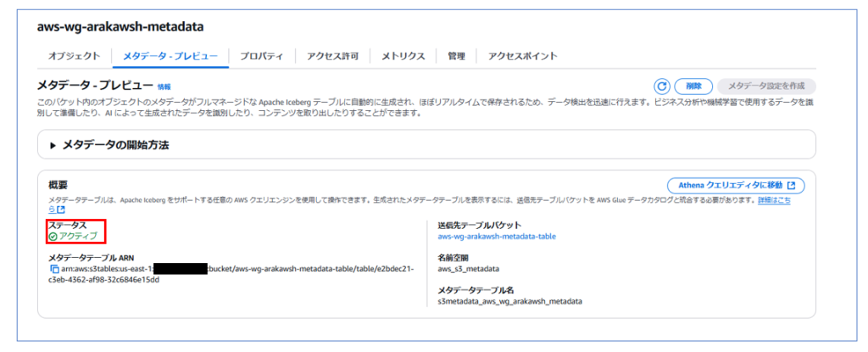
Task: Open Athena クエリエディタに移動 button
Action: click(x=737, y=186)
